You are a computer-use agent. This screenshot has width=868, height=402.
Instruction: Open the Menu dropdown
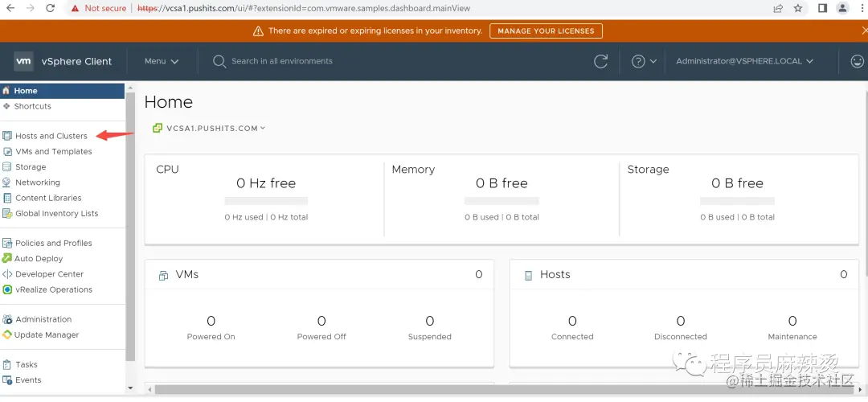[161, 61]
